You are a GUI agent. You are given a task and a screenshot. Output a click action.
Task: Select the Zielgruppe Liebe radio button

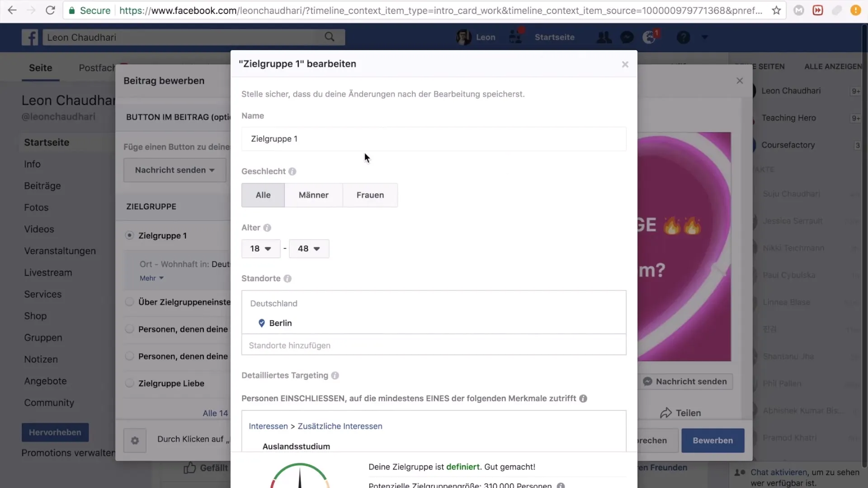[x=130, y=383]
